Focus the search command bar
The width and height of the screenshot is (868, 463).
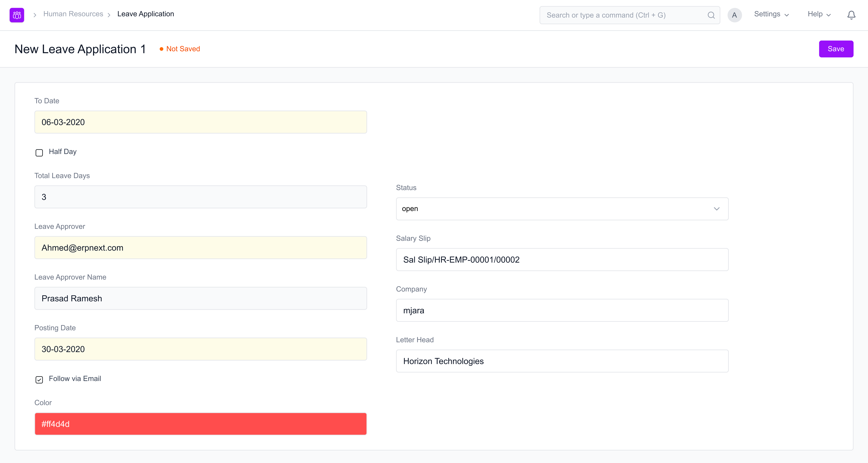coord(623,15)
